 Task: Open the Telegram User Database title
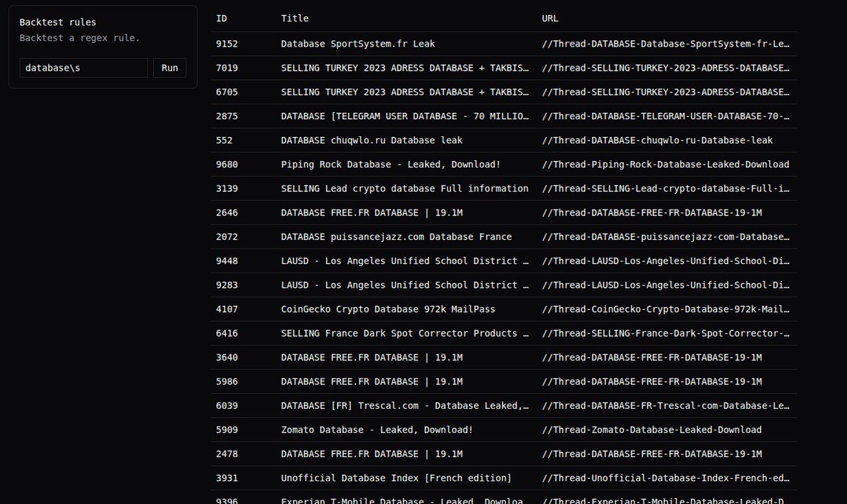[405, 116]
